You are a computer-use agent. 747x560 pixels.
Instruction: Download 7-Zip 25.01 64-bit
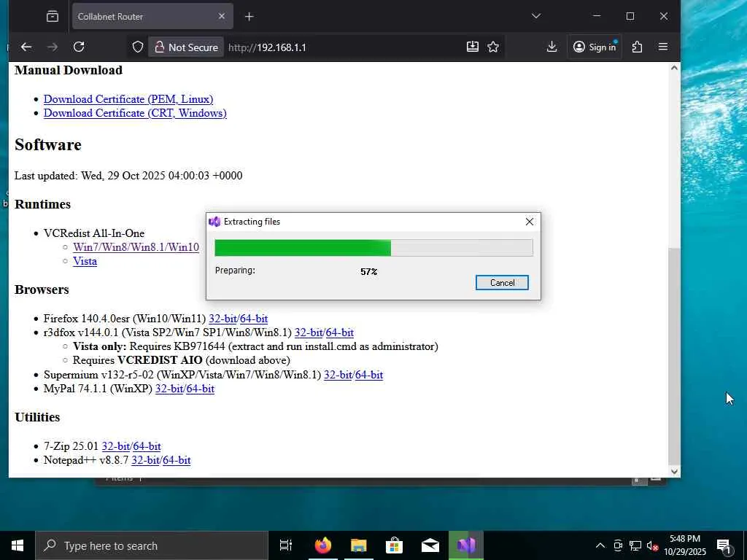coord(147,446)
